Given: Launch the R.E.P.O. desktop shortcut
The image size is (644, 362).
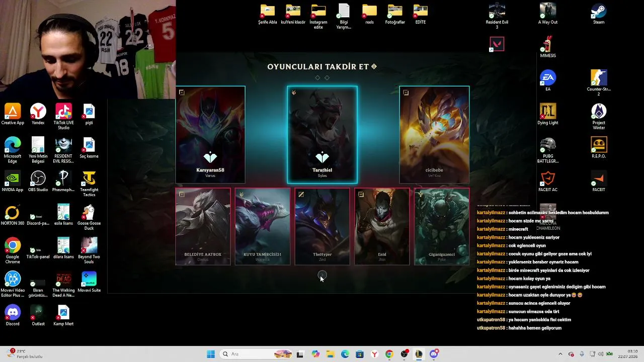Looking at the screenshot, I should 599,148.
